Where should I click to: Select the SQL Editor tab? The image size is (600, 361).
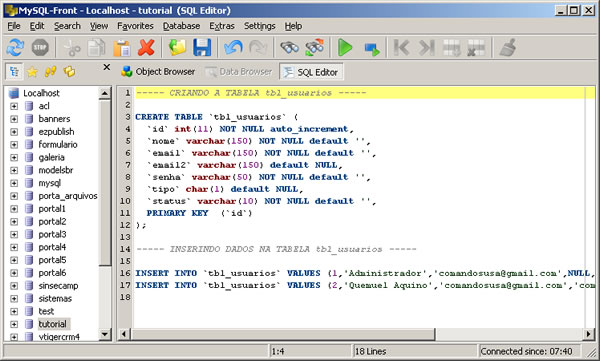(311, 72)
